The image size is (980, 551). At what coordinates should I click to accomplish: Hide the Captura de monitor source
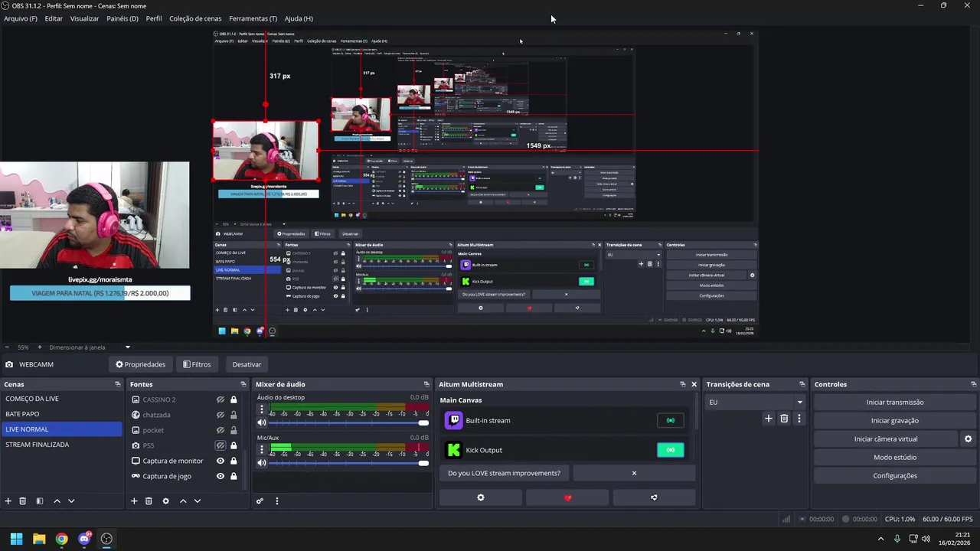coord(220,461)
